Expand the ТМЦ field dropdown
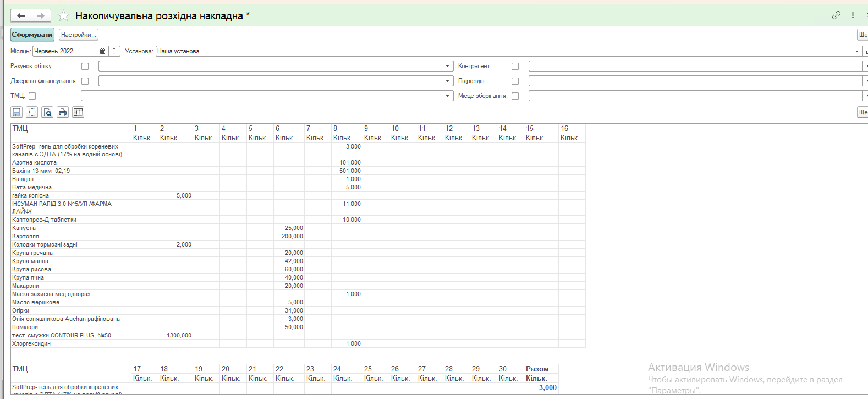This screenshot has height=399, width=868. (448, 96)
